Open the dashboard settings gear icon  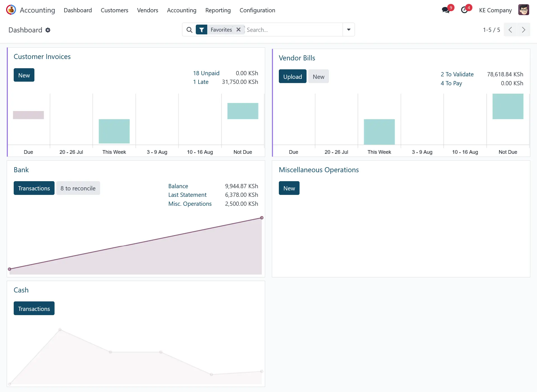(48, 30)
